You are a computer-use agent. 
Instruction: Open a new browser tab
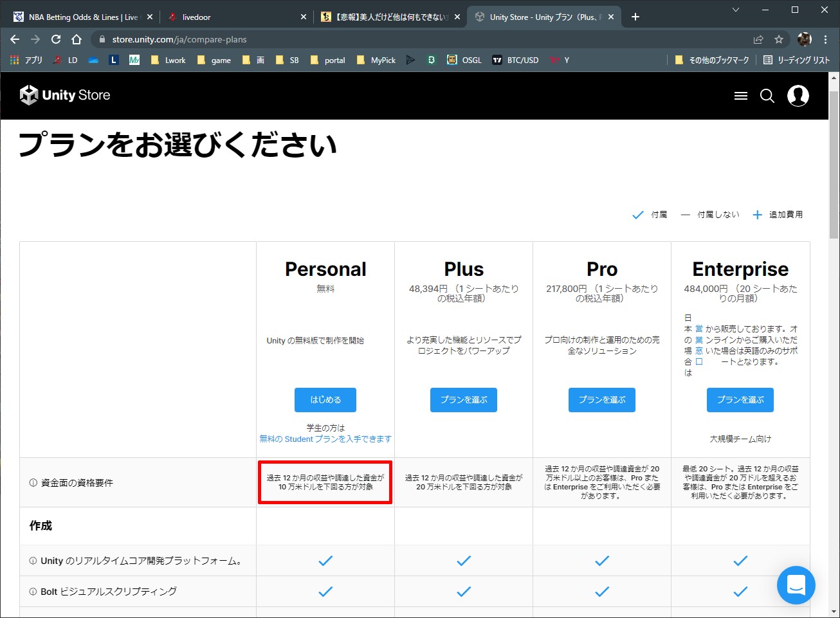(x=635, y=17)
